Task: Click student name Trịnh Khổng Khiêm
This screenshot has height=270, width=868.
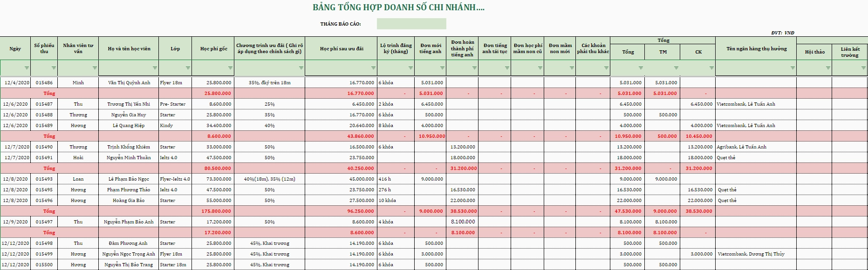Action: click(x=129, y=147)
